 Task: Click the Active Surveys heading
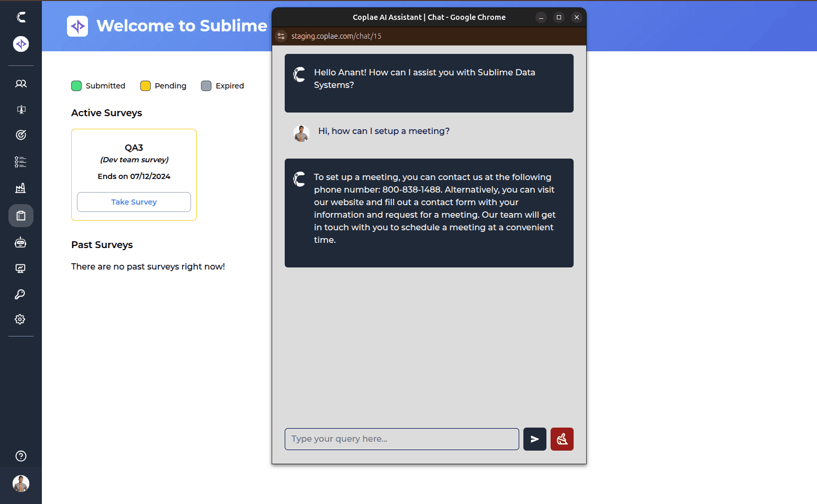pyautogui.click(x=107, y=113)
